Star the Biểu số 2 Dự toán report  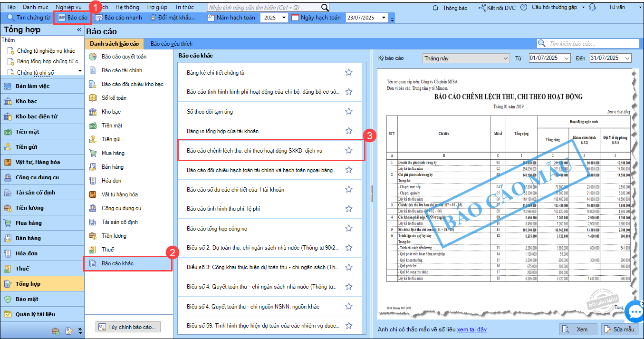pos(349,248)
